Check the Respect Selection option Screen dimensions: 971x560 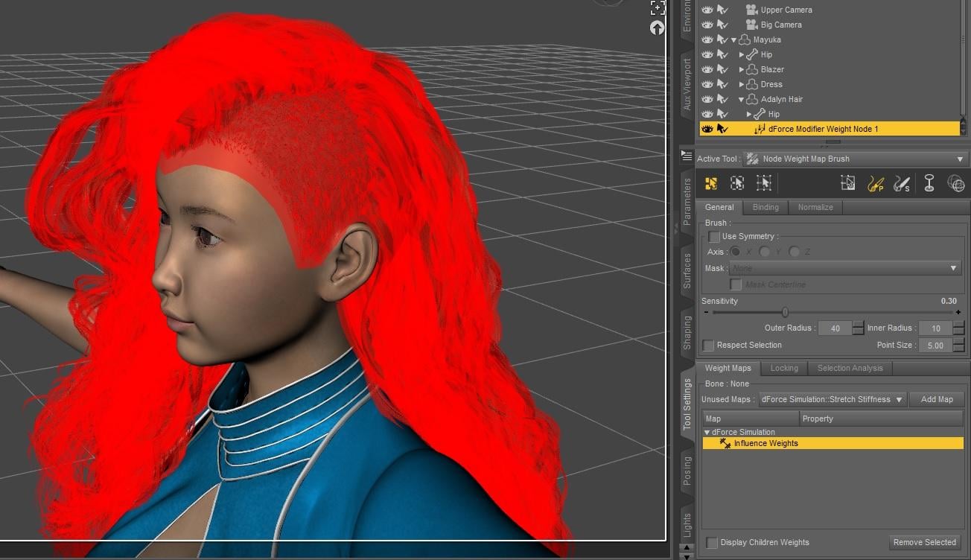709,346
